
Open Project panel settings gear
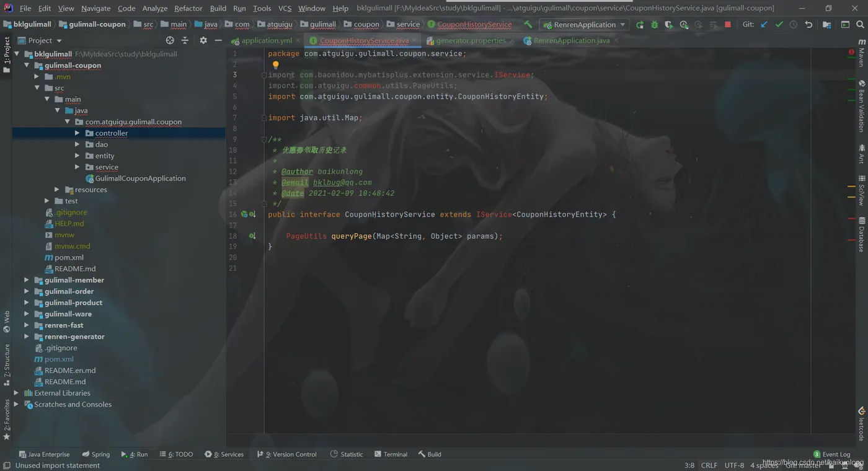(203, 40)
